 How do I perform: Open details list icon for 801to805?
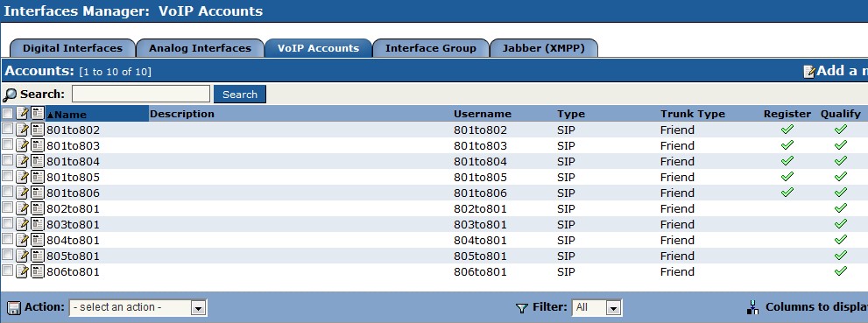pyautogui.click(x=38, y=177)
